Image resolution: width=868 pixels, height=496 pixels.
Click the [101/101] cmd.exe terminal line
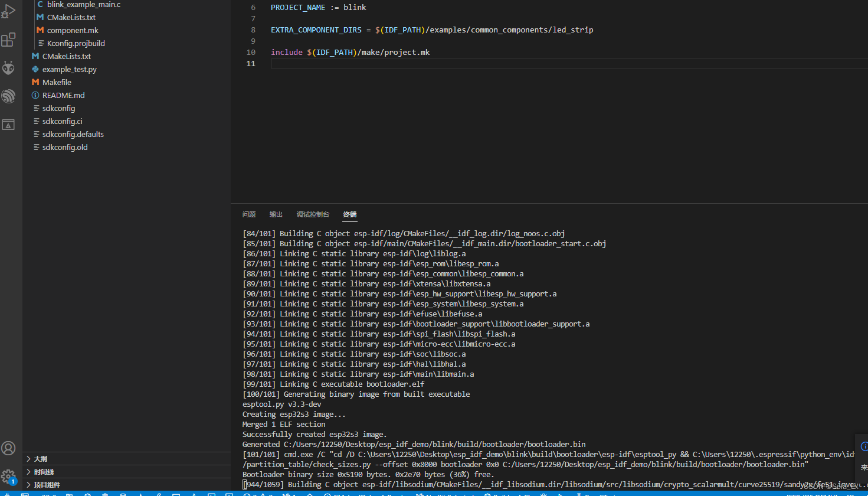[549, 455]
